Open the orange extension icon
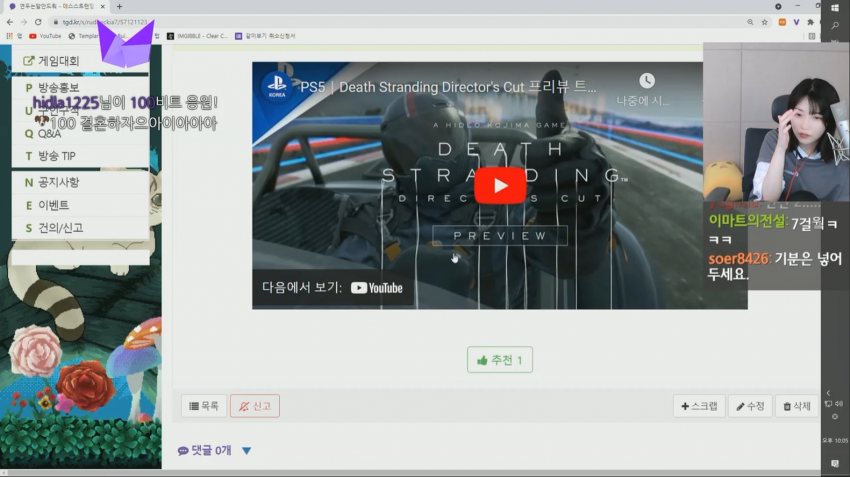The image size is (850, 477). [782, 22]
